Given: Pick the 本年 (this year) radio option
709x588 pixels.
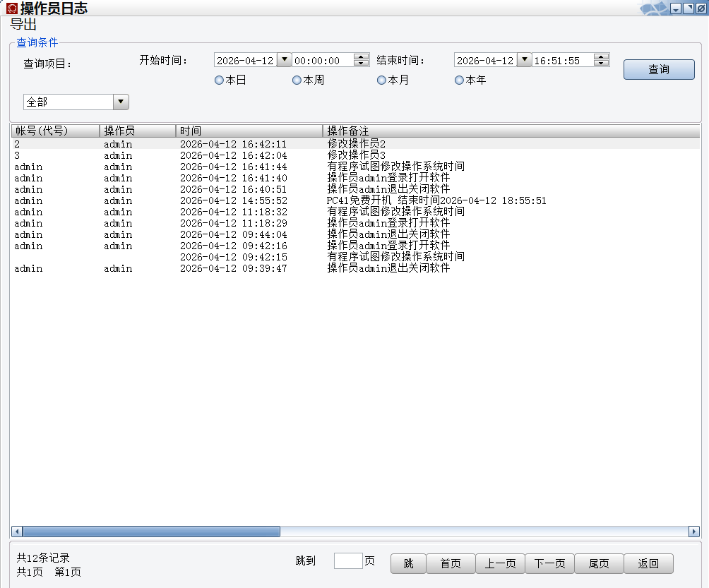Looking at the screenshot, I should pos(459,80).
